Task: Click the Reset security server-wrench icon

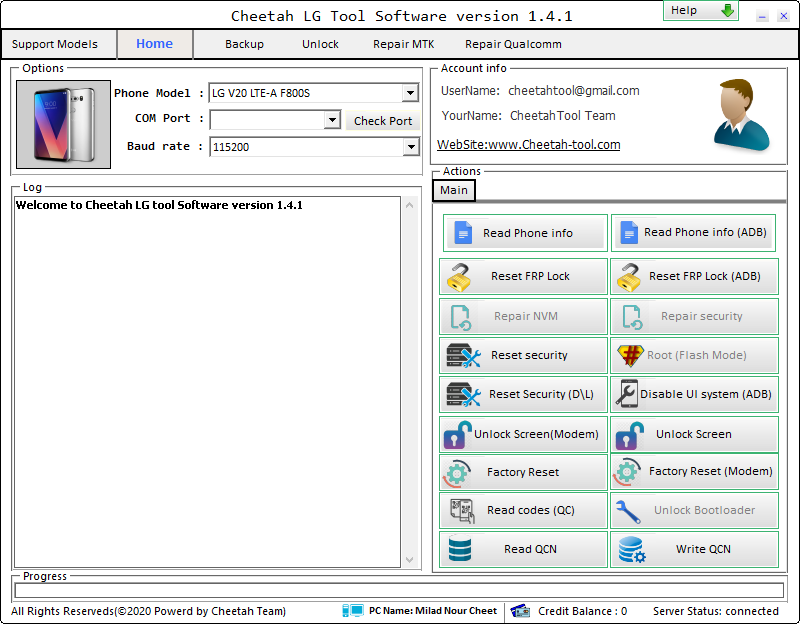Action: (463, 356)
